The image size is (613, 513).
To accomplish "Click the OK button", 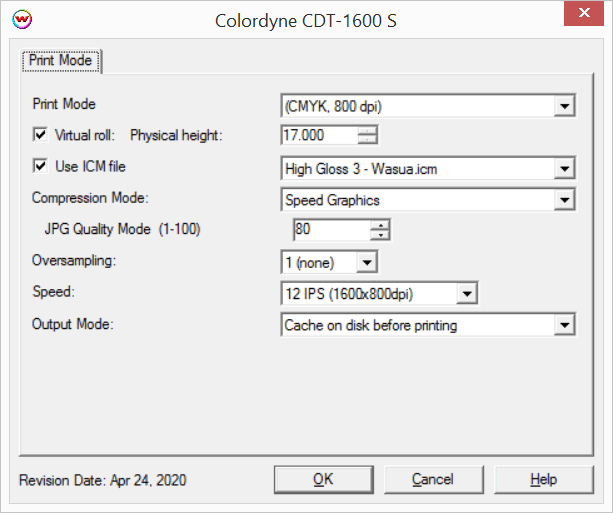I will point(324,479).
